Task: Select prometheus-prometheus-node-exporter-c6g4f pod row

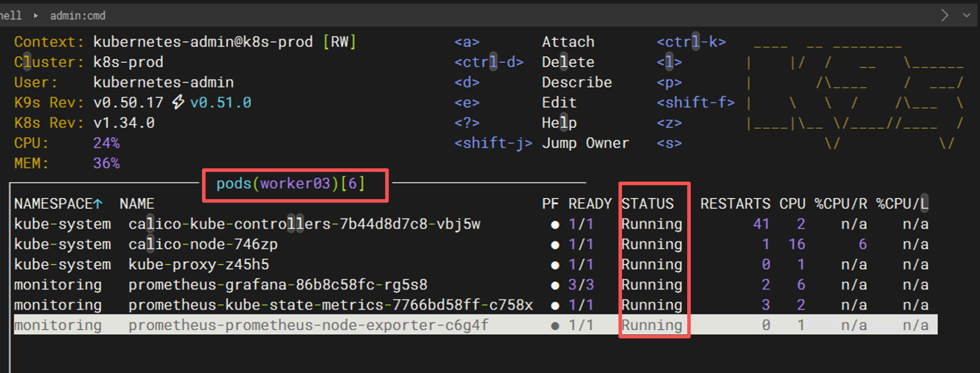Action: point(475,325)
